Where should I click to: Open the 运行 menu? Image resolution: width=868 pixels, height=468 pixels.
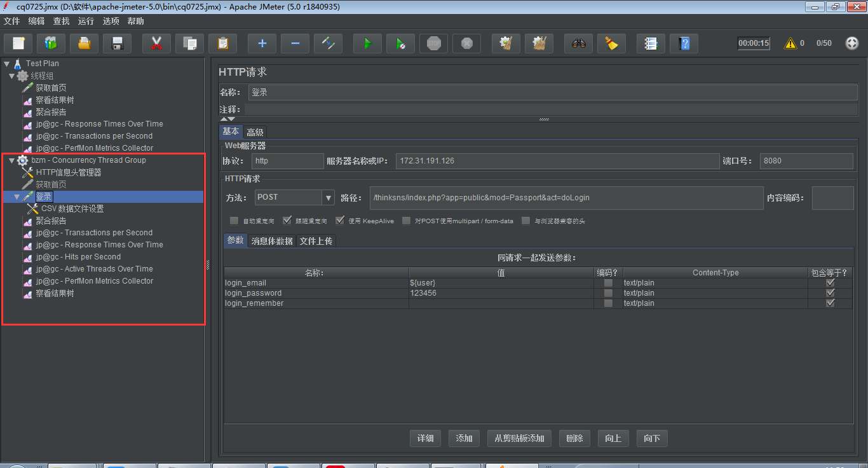[86, 21]
